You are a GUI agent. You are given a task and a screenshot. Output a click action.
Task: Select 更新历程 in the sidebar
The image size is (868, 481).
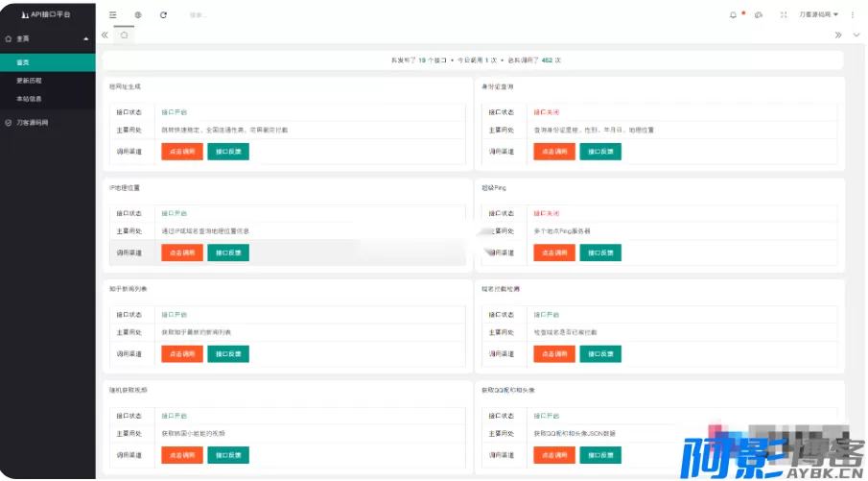click(30, 81)
